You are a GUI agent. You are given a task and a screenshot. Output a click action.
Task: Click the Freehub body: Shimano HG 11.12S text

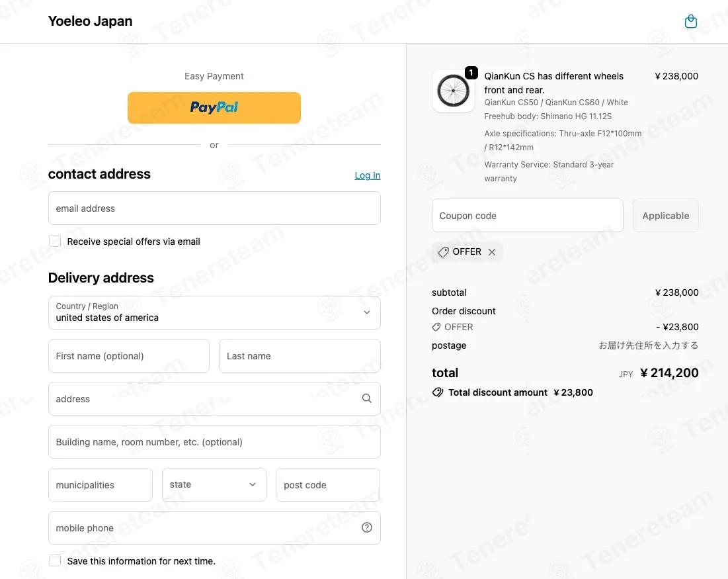[x=548, y=116]
